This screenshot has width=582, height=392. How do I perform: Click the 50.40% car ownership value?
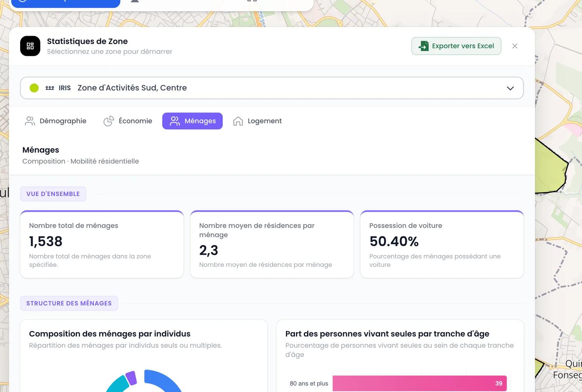(394, 241)
